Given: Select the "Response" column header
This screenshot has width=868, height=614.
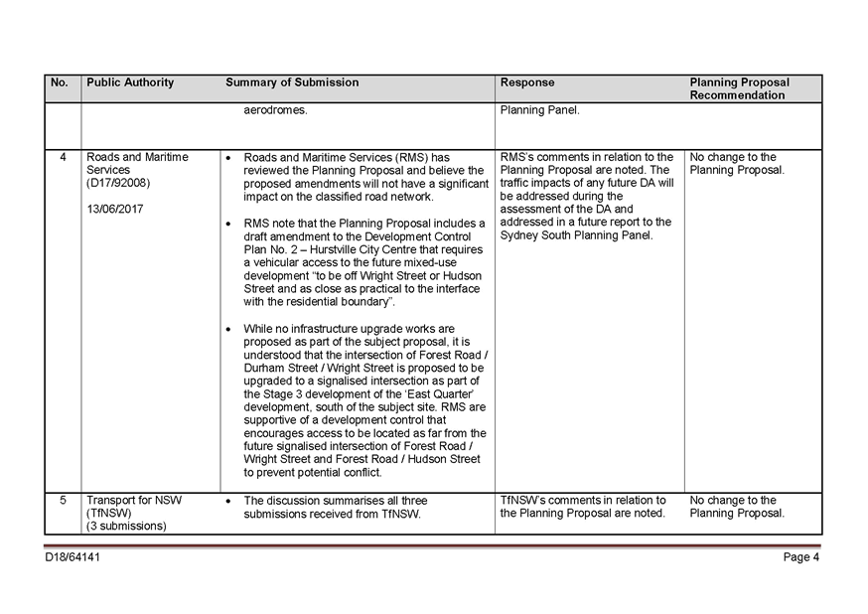Looking at the screenshot, I should pyautogui.click(x=527, y=82).
